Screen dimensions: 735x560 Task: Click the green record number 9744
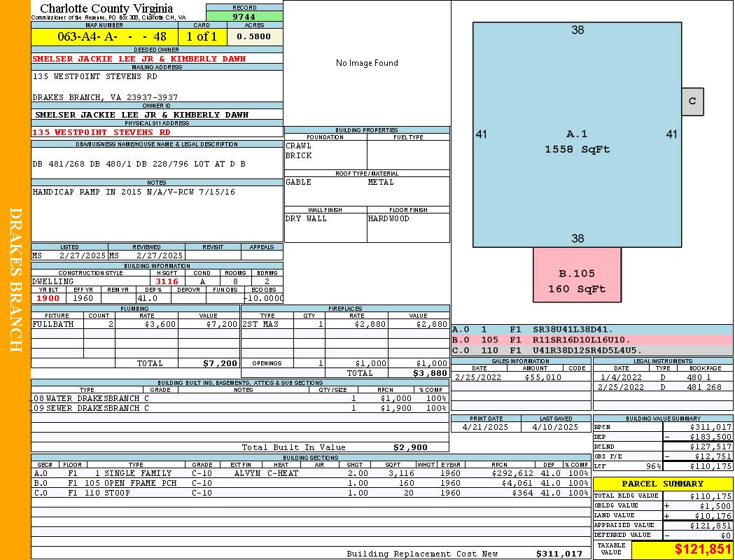click(x=244, y=16)
